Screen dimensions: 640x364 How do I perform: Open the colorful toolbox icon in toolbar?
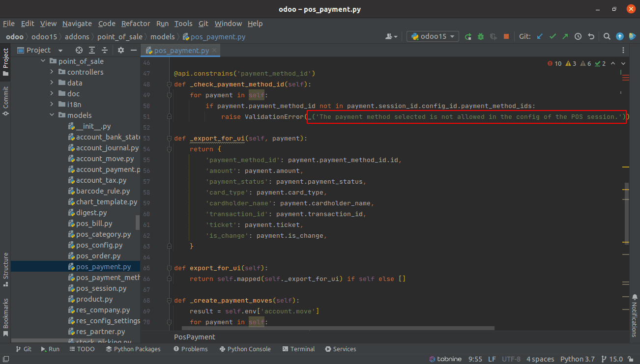(632, 36)
